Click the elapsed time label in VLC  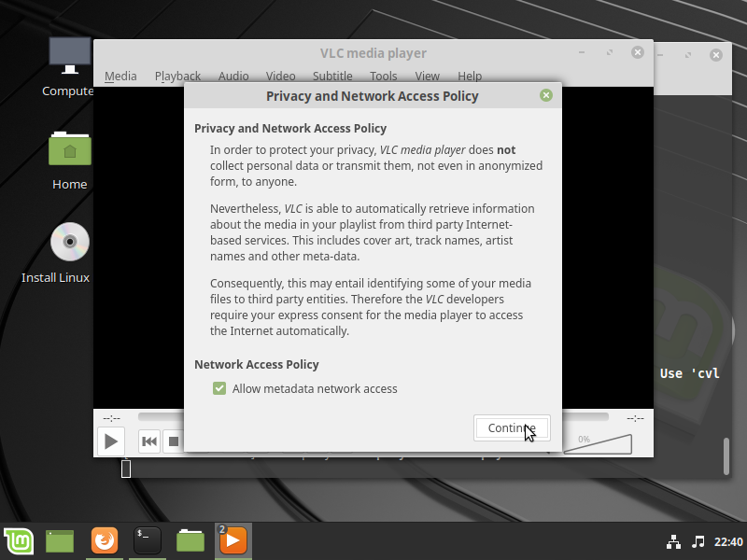[111, 418]
